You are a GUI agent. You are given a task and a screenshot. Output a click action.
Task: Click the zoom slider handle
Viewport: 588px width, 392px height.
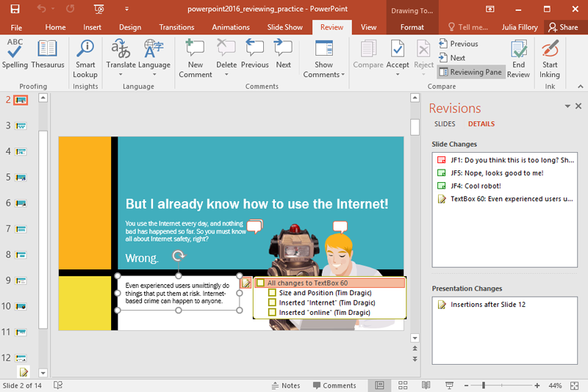[483, 385]
